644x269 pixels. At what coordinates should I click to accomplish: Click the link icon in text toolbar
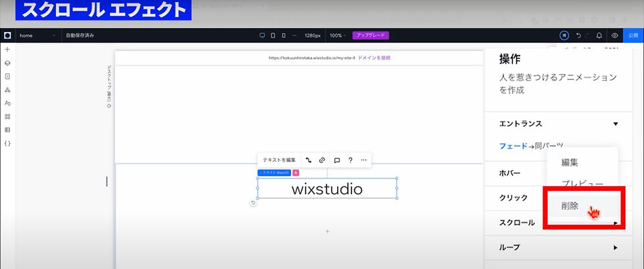click(322, 160)
